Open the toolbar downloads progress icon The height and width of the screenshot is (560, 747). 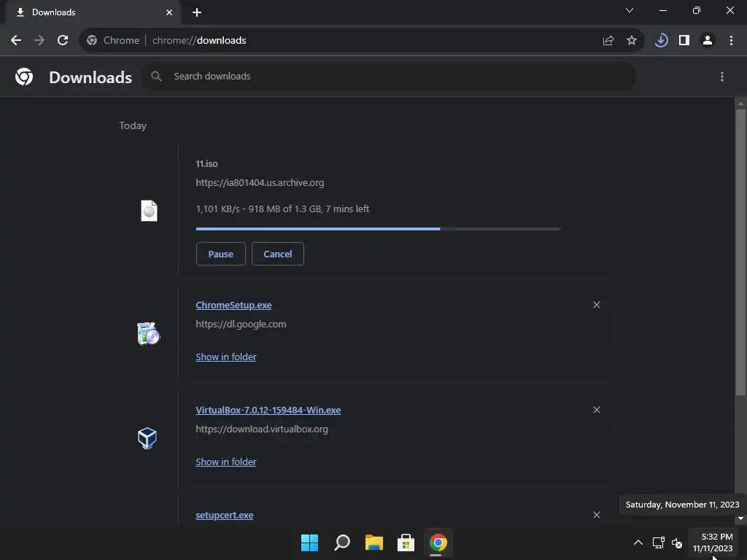click(x=661, y=41)
